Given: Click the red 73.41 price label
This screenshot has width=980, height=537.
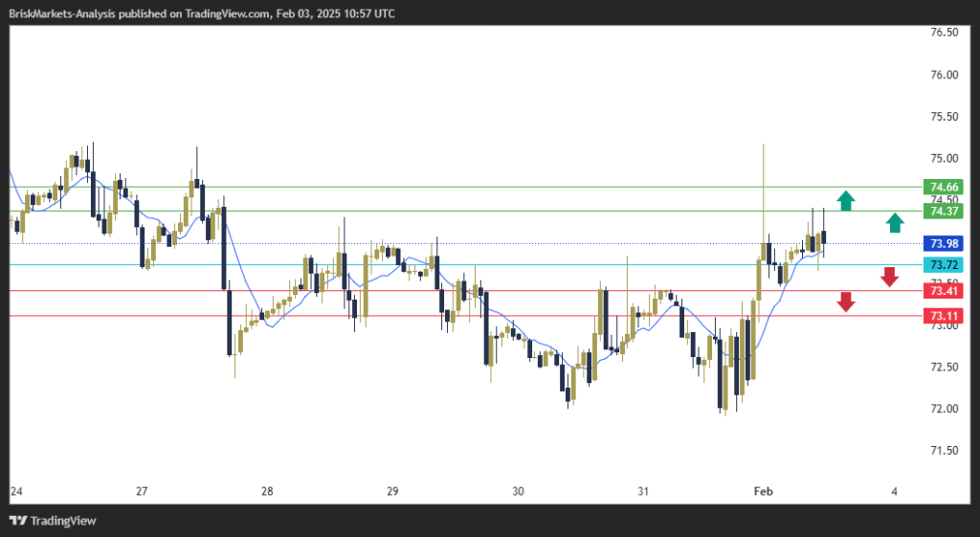Looking at the screenshot, I should coord(944,290).
